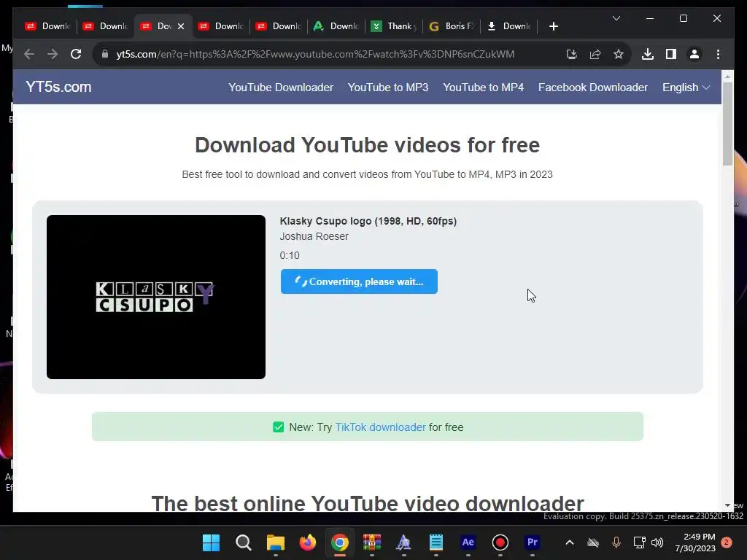Image resolution: width=747 pixels, height=560 pixels.
Task: Open WinRAR from the taskbar
Action: tap(372, 542)
